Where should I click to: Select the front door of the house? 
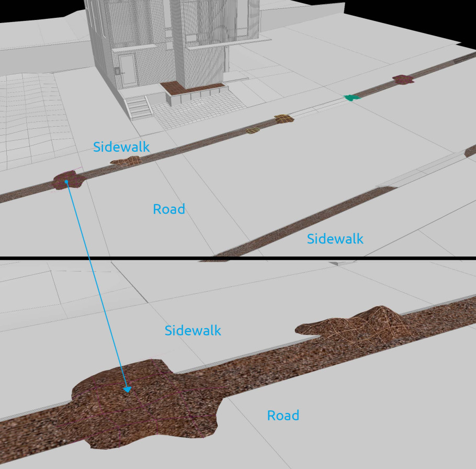128,70
